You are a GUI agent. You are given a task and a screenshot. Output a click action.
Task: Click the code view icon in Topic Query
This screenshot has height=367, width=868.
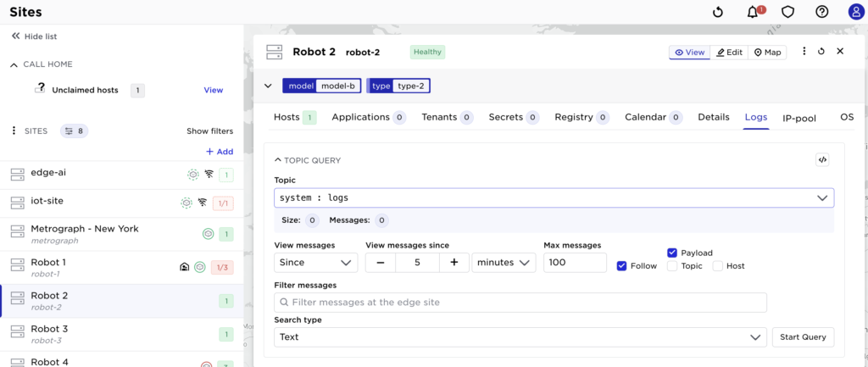point(822,160)
